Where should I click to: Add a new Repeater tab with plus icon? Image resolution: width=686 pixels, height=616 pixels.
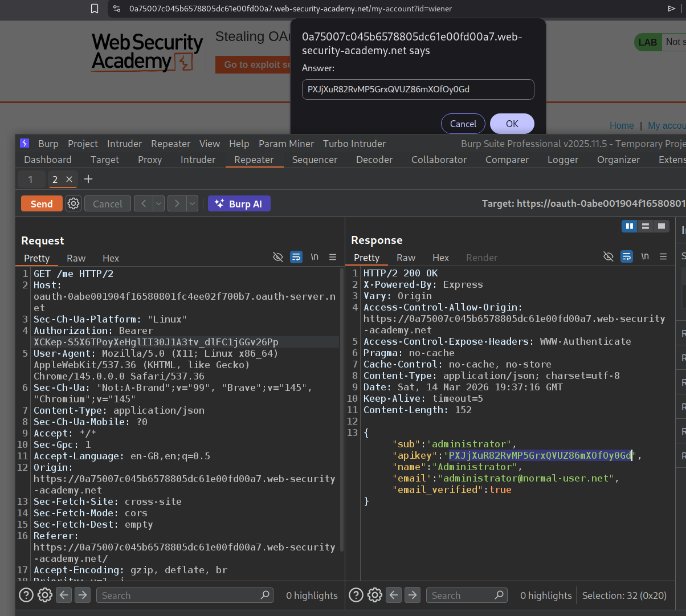click(88, 179)
